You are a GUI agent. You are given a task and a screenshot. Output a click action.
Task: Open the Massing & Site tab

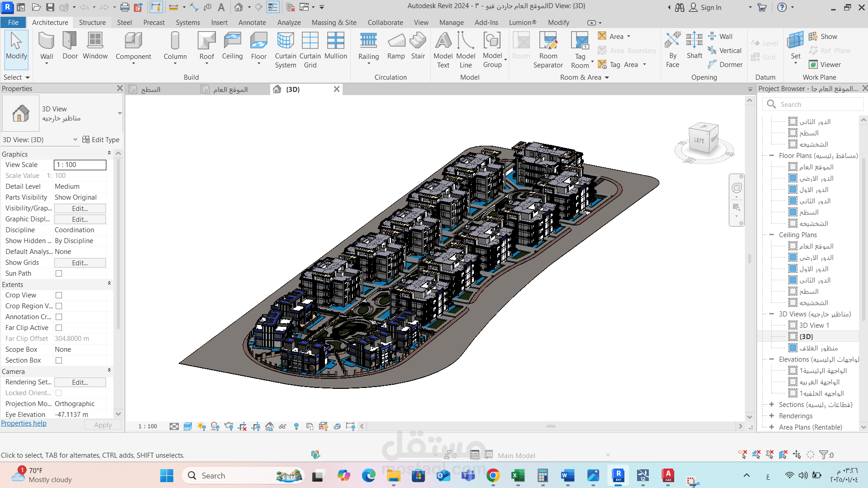(x=334, y=22)
